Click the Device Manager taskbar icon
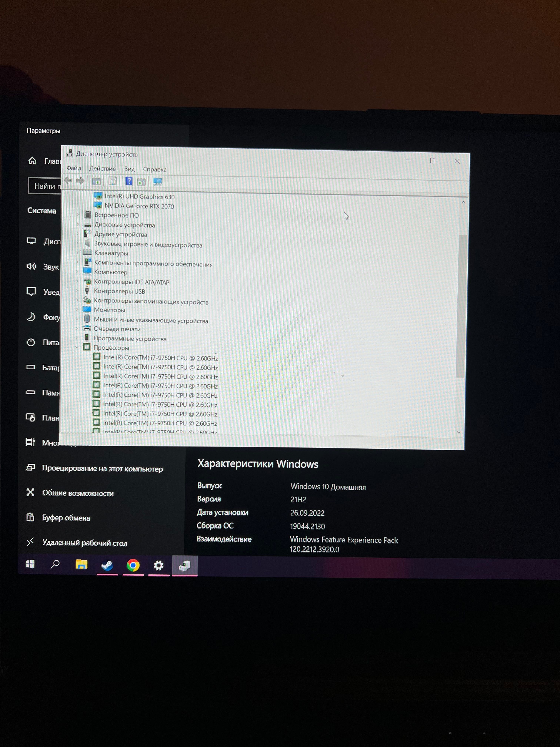Image resolution: width=560 pixels, height=747 pixels. pos(185,566)
